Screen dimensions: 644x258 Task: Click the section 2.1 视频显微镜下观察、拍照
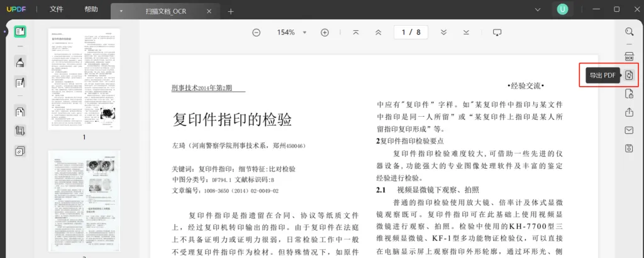click(428, 190)
